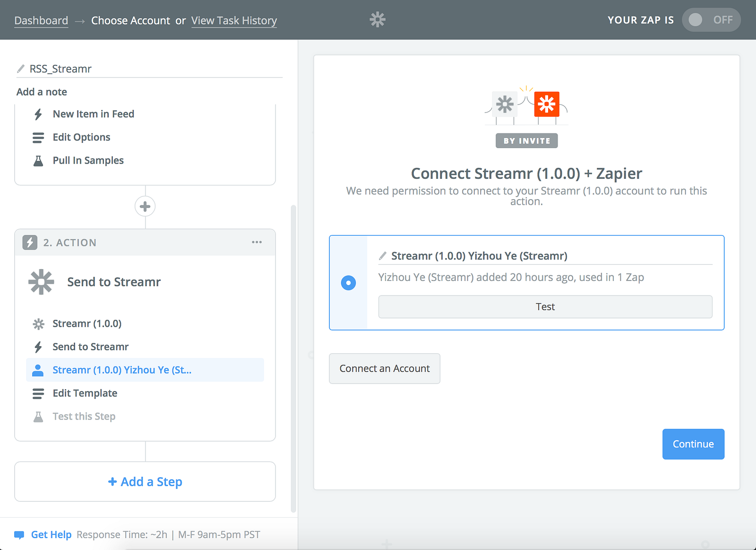Select the Yizhou Ye account radio button
Viewport: 756px width, 550px height.
tap(348, 283)
